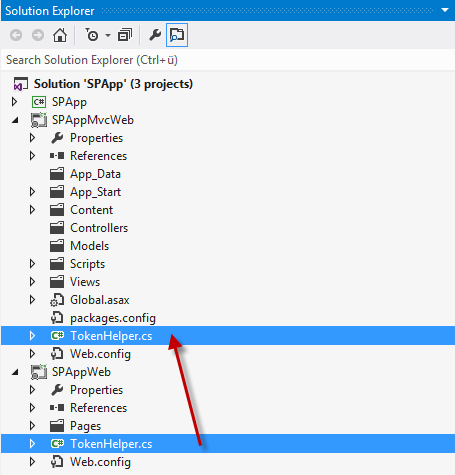
Task: Select the App_Data folder label
Action: pyautogui.click(x=95, y=174)
